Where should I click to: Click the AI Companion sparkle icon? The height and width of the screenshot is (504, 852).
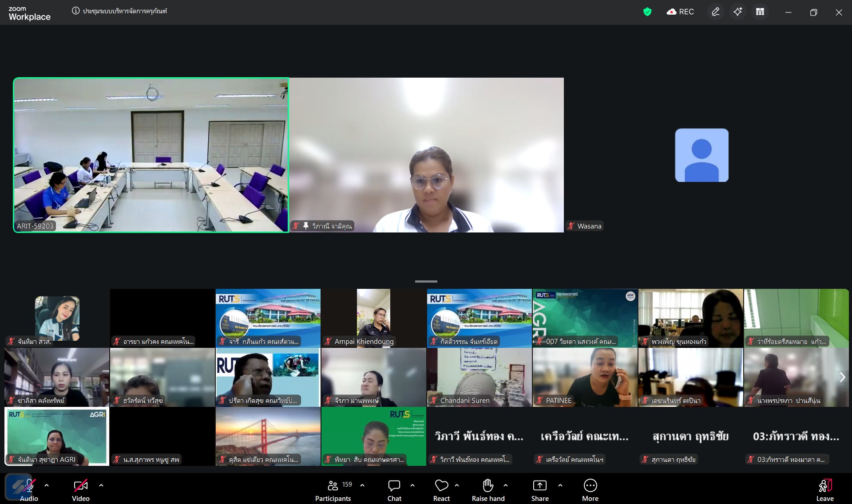[737, 12]
